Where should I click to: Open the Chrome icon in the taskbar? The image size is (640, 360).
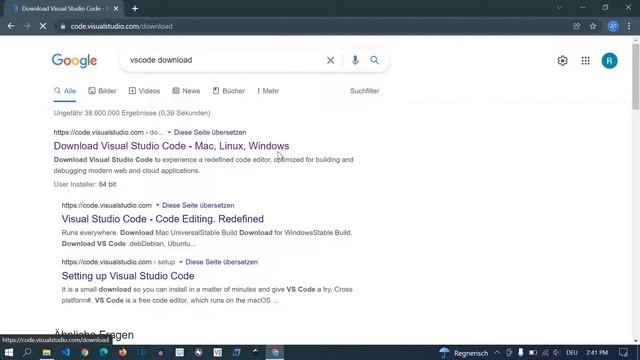(84, 353)
